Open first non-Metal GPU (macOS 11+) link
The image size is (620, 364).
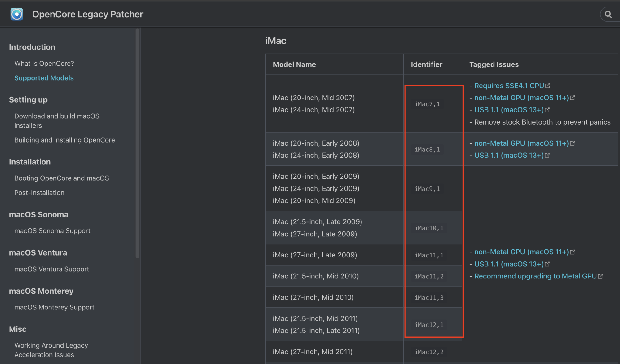tap(521, 98)
